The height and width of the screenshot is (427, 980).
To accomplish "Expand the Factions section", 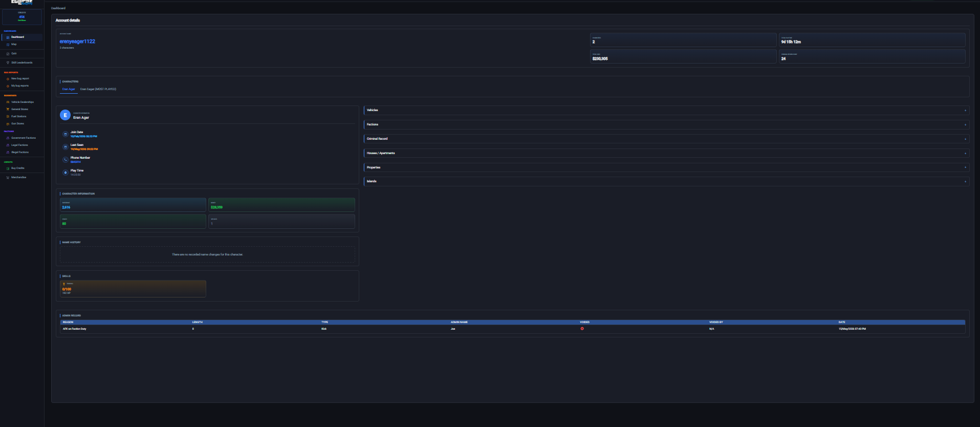I will [x=666, y=124].
